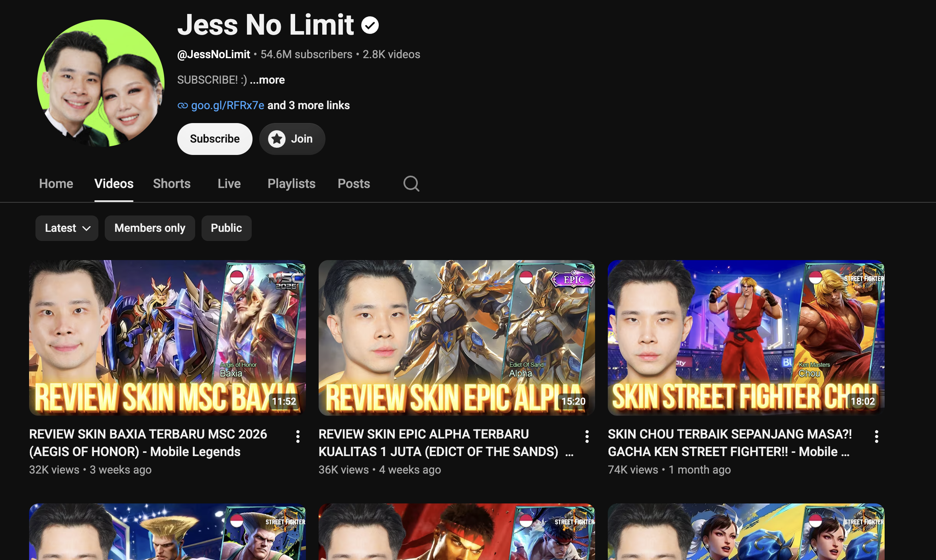The height and width of the screenshot is (560, 936).
Task: Click the SUBSCRIBE! :) description text
Action: point(212,80)
